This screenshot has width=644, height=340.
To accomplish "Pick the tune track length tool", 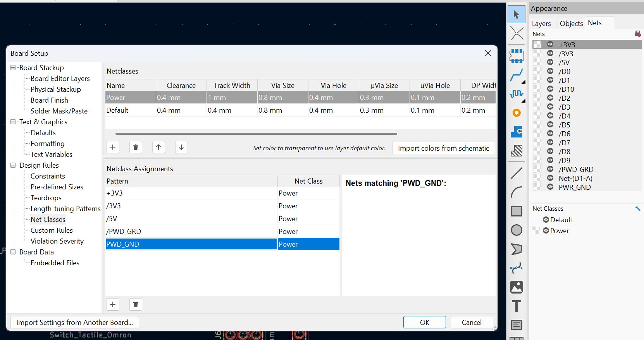I will (517, 94).
